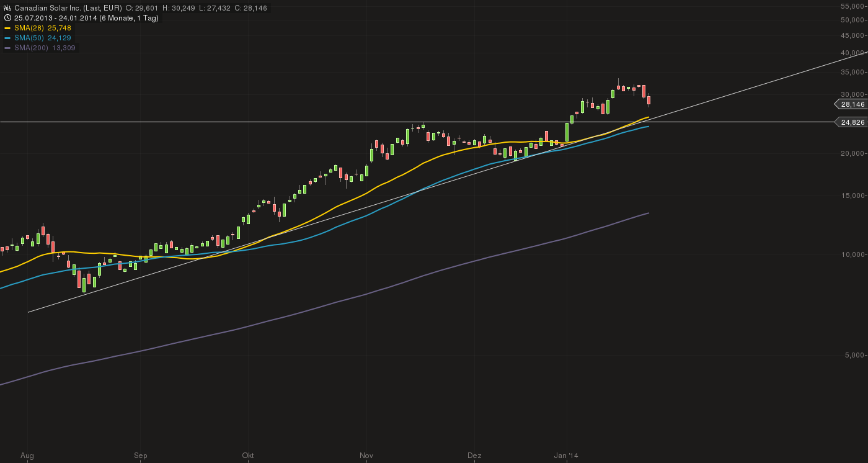
Task: Click the high value 'H: 30,249'
Action: (177, 8)
